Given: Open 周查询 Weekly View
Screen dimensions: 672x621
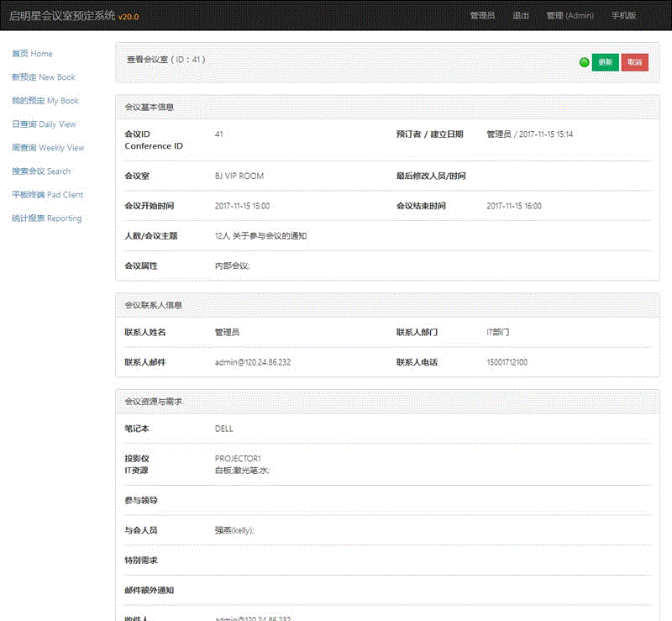Looking at the screenshot, I should [x=48, y=148].
